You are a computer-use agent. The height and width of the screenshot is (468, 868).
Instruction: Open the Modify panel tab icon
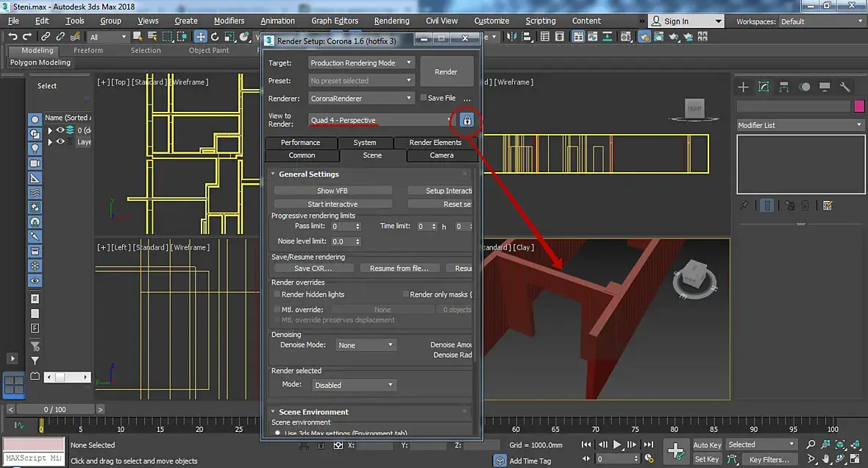(x=764, y=87)
